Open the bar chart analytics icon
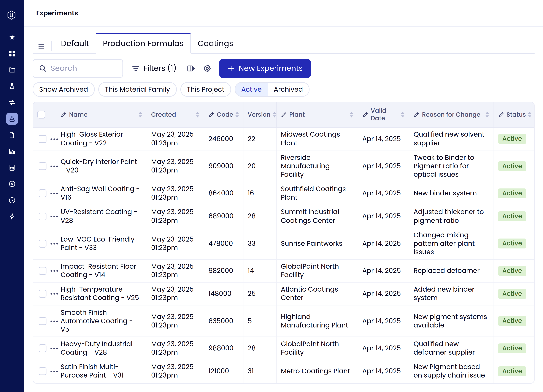The height and width of the screenshot is (392, 543). 12,152
